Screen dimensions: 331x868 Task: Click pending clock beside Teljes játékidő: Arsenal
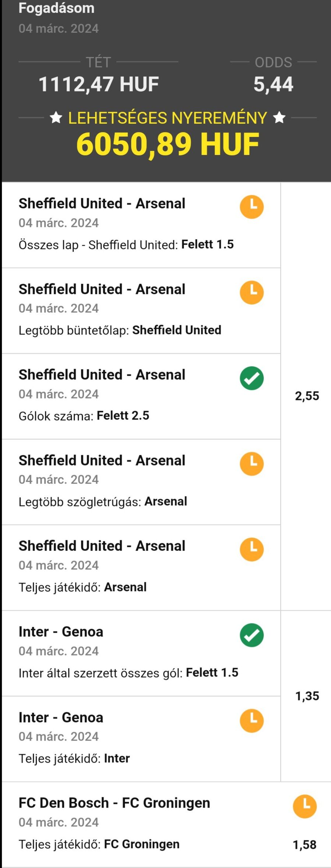tap(252, 549)
